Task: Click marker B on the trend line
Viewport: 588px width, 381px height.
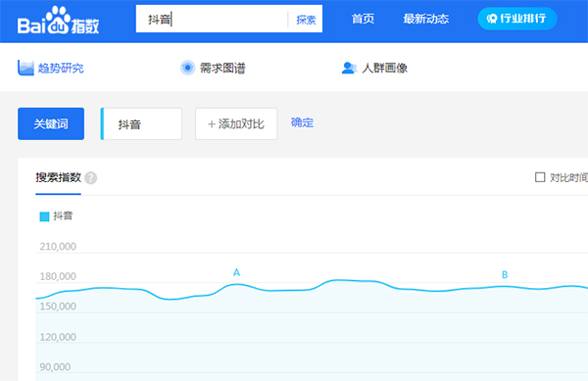Action: click(505, 275)
